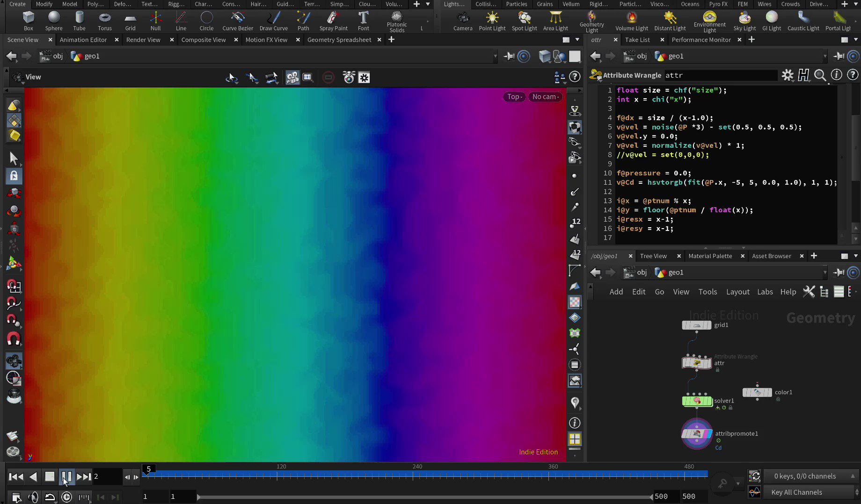Open the Render View tab
This screenshot has height=504, width=861.
[x=143, y=40]
